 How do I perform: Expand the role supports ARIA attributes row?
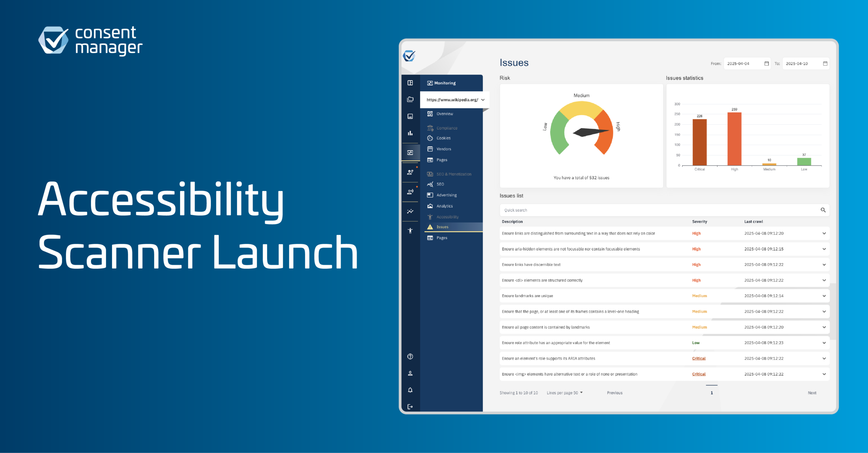824,358
